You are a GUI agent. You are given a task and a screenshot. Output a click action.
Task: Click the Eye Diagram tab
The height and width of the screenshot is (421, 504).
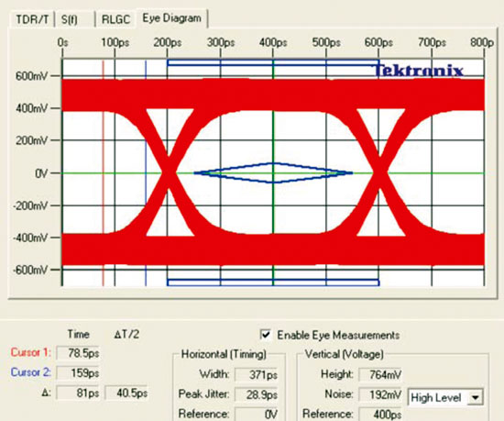172,18
